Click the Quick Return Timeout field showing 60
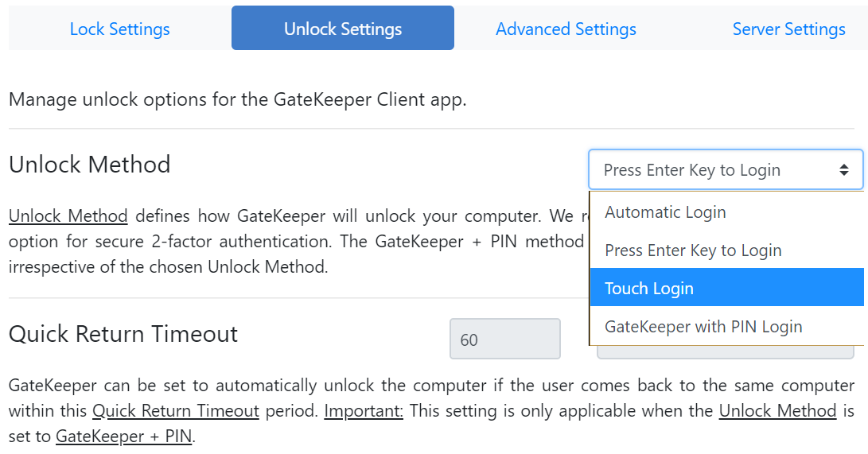868x454 pixels. pyautogui.click(x=504, y=340)
